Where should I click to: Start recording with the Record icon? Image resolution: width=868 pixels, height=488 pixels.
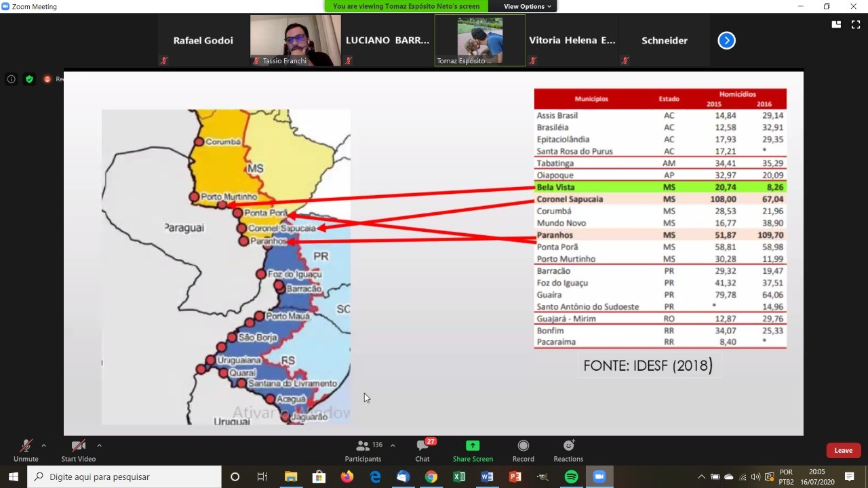[x=523, y=446]
